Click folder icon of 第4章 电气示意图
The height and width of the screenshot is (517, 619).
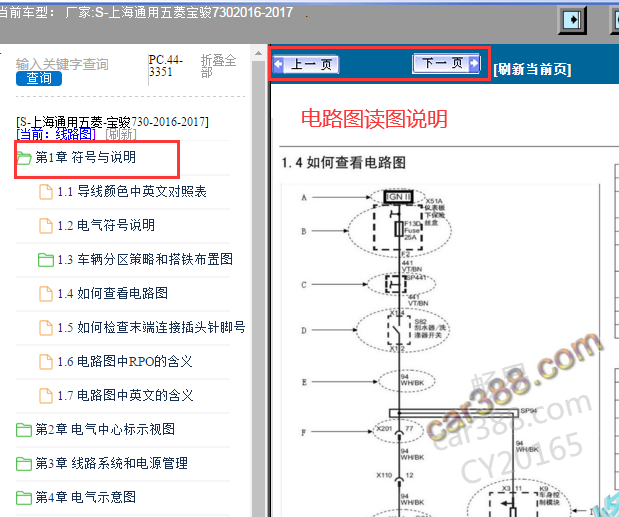click(x=24, y=498)
